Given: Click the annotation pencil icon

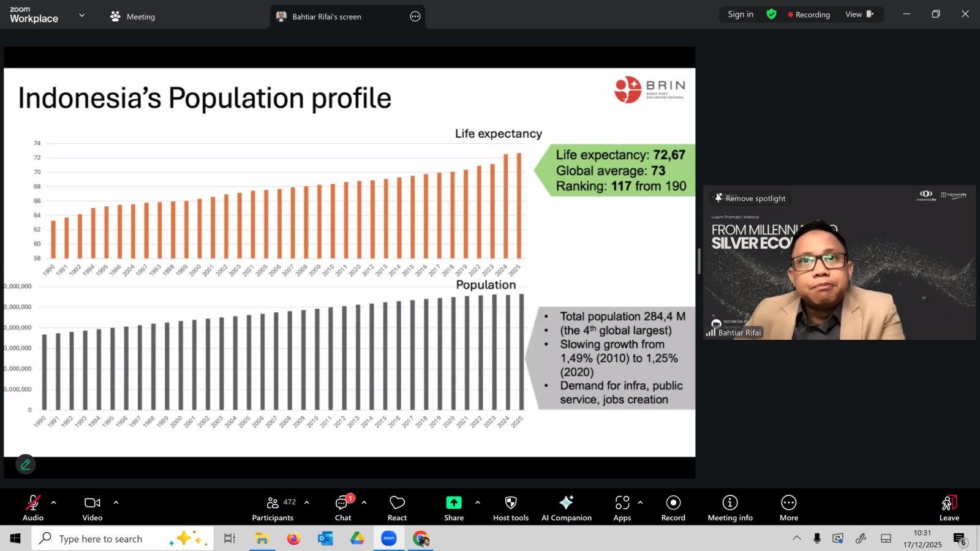Looking at the screenshot, I should [26, 465].
